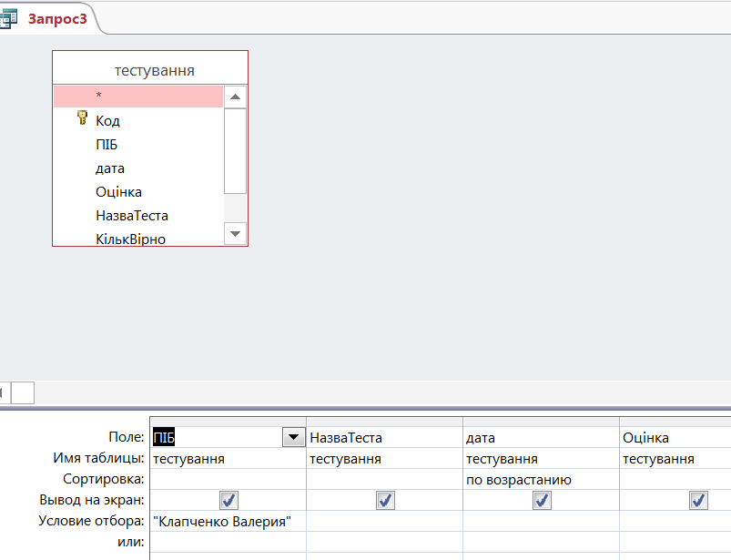Switch to the Запрос3 tab
The image size is (731, 560).
click(56, 19)
